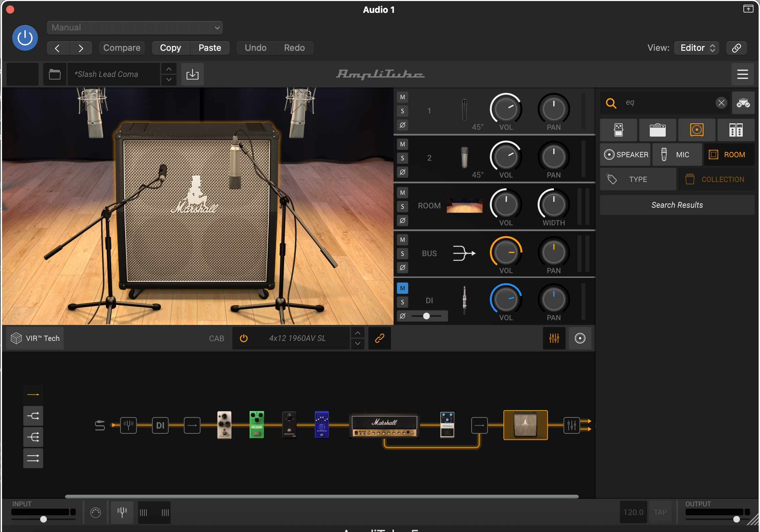Click the ROOM thumbnail image
760x532 pixels.
(x=464, y=206)
